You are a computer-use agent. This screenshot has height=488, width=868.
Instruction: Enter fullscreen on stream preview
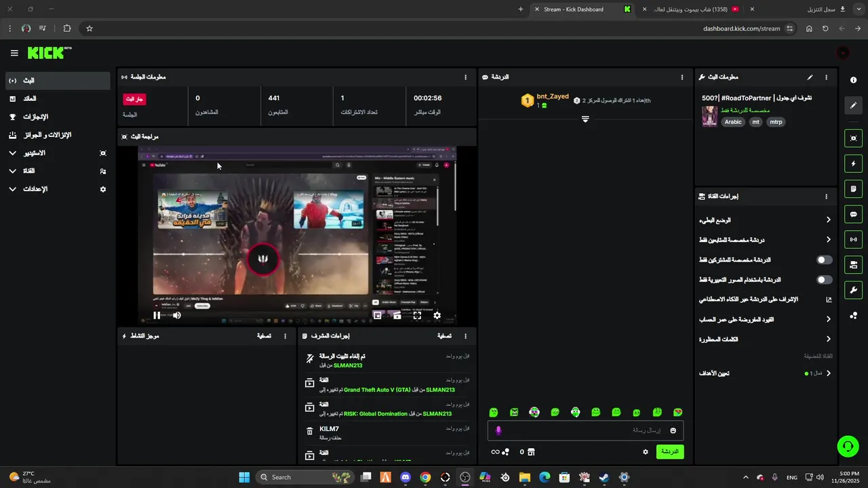coord(417,315)
